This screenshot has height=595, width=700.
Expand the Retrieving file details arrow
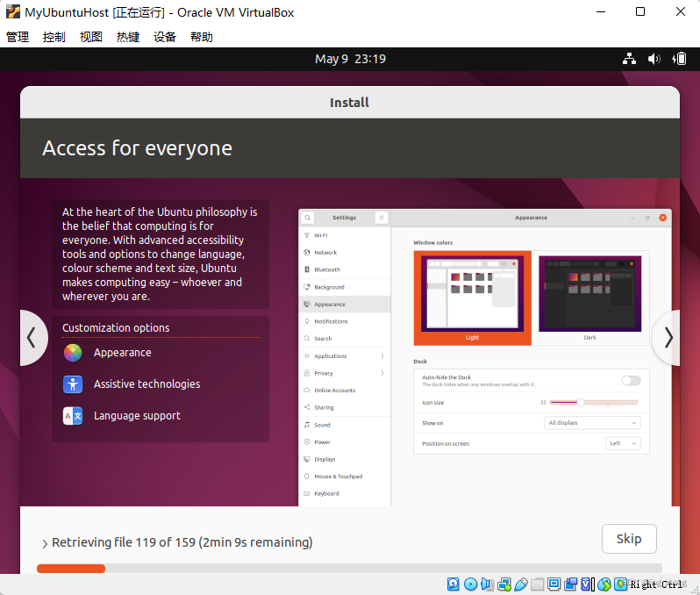[45, 543]
